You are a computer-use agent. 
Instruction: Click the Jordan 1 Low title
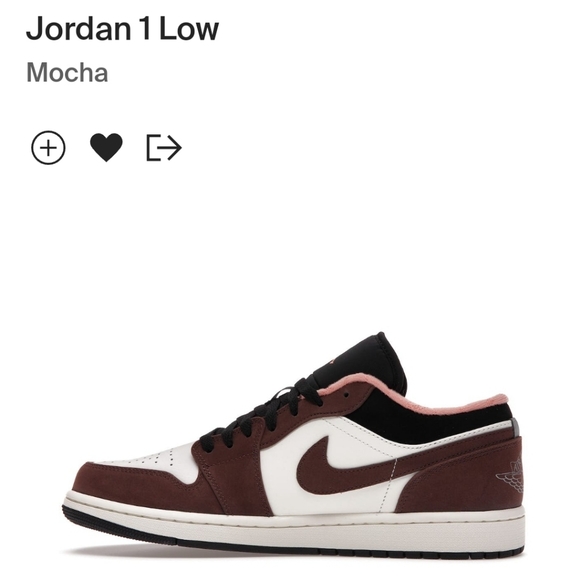pyautogui.click(x=122, y=29)
